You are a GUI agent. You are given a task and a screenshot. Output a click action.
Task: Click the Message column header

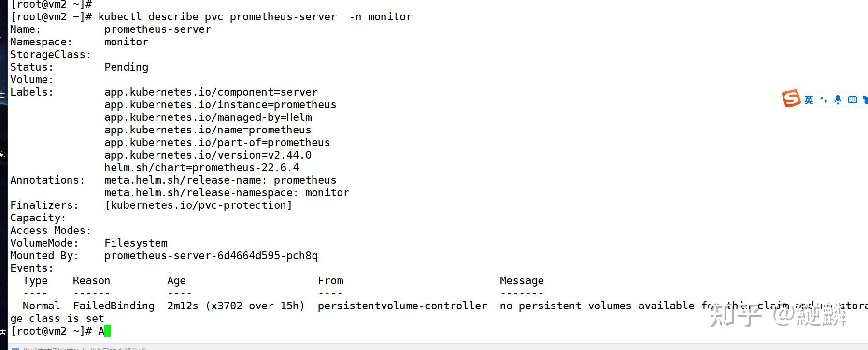(522, 281)
